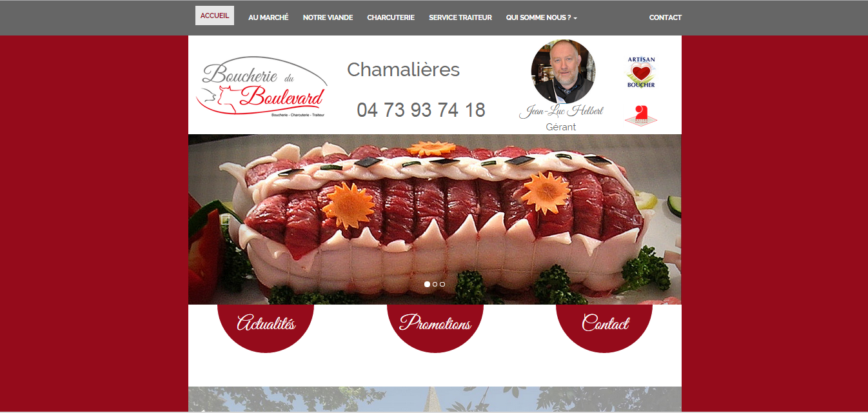Click the red Maître Artisan emblem
This screenshot has height=413, width=868.
(x=640, y=116)
